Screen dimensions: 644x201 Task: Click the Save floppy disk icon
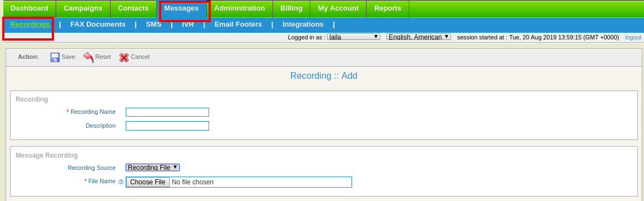(x=55, y=57)
